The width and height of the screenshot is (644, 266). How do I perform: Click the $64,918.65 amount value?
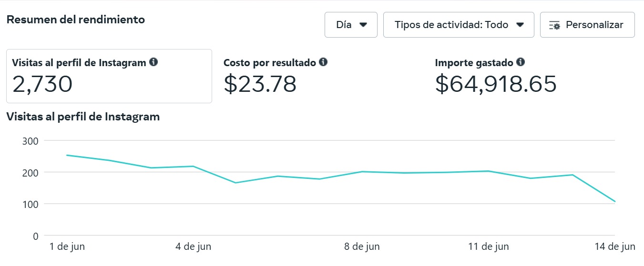(496, 84)
